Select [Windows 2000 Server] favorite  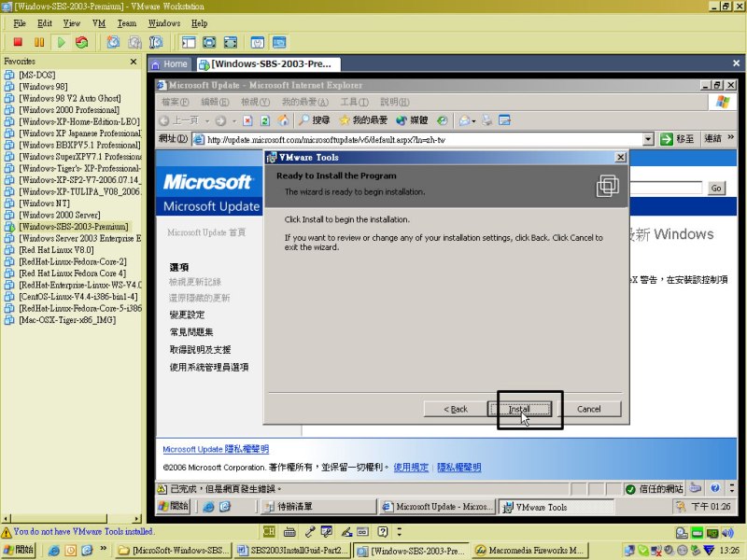(60, 215)
